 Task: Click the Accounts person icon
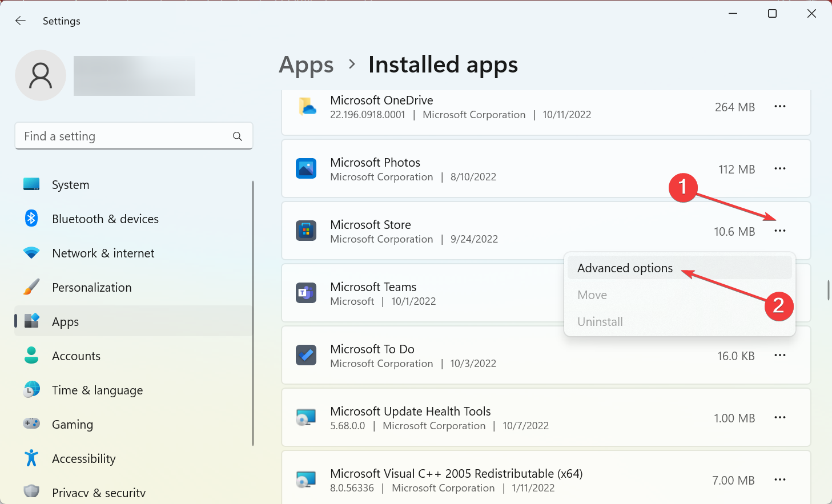click(x=31, y=355)
